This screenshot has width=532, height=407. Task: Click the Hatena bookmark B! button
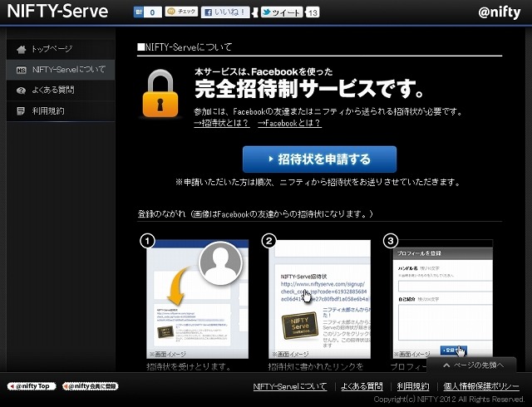148,12
